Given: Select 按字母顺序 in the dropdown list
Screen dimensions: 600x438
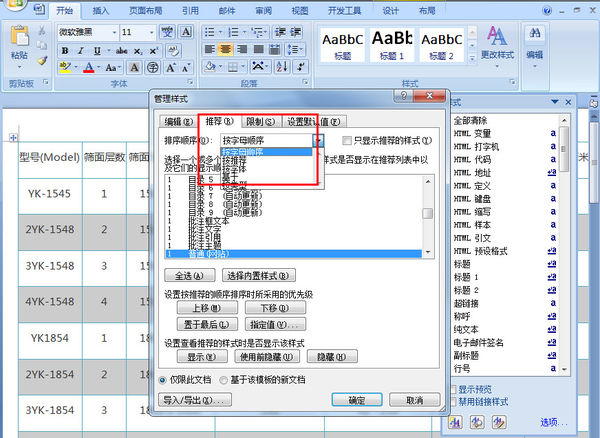Looking at the screenshot, I should 266,152.
